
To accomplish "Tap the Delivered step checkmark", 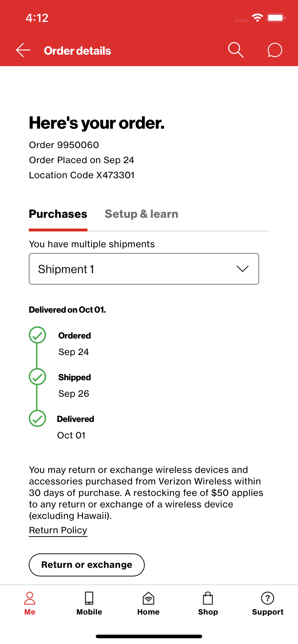I will point(37,419).
